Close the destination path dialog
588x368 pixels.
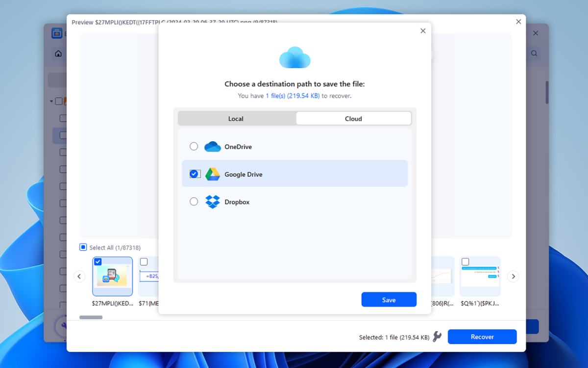click(x=423, y=31)
